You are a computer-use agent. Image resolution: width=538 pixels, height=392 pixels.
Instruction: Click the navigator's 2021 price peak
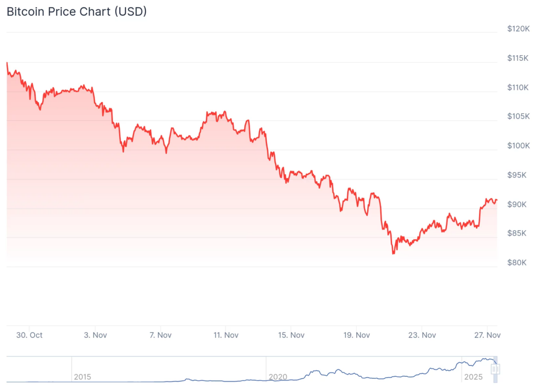338,370
